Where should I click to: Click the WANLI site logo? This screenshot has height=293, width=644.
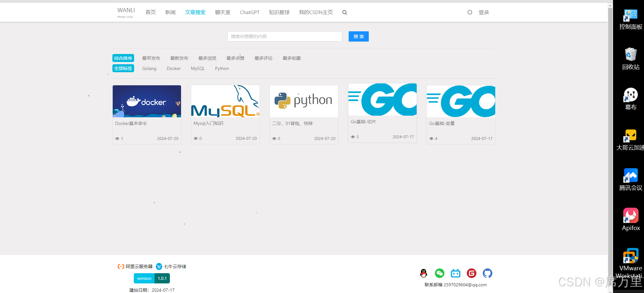click(126, 12)
